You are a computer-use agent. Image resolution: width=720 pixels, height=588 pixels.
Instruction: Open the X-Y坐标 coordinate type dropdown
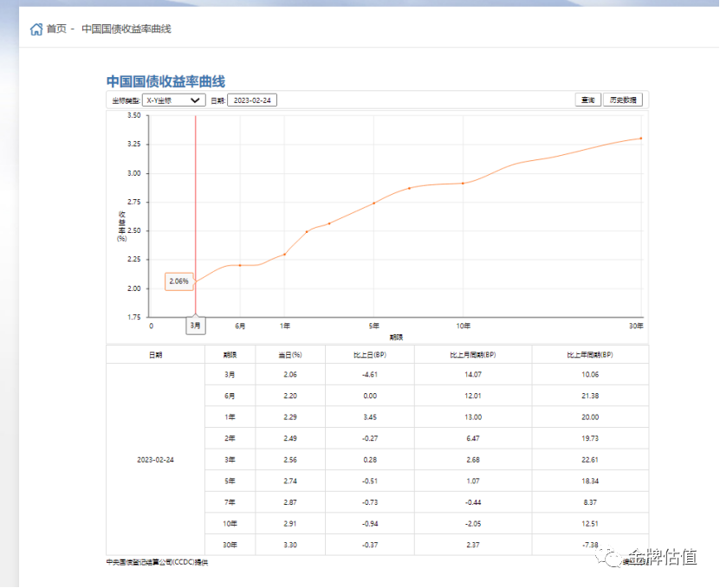(173, 100)
